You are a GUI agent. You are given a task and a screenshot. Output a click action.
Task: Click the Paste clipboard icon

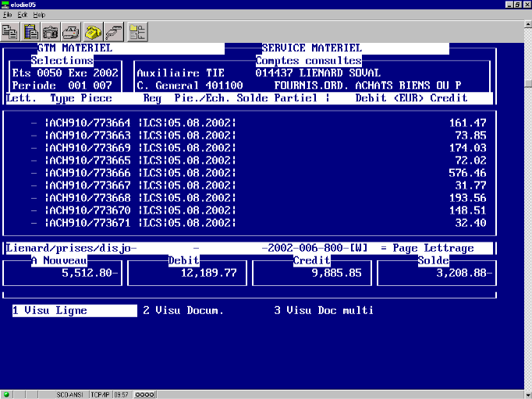[x=31, y=32]
